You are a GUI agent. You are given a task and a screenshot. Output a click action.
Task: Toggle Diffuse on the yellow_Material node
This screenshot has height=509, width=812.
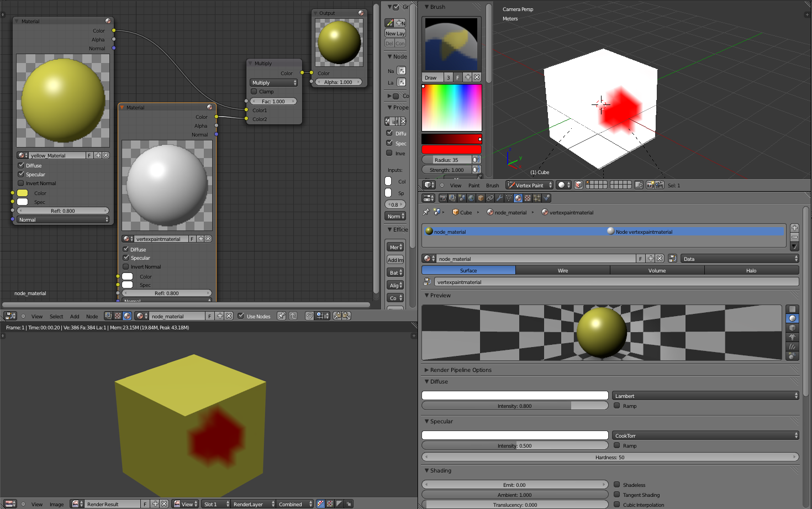tap(21, 165)
